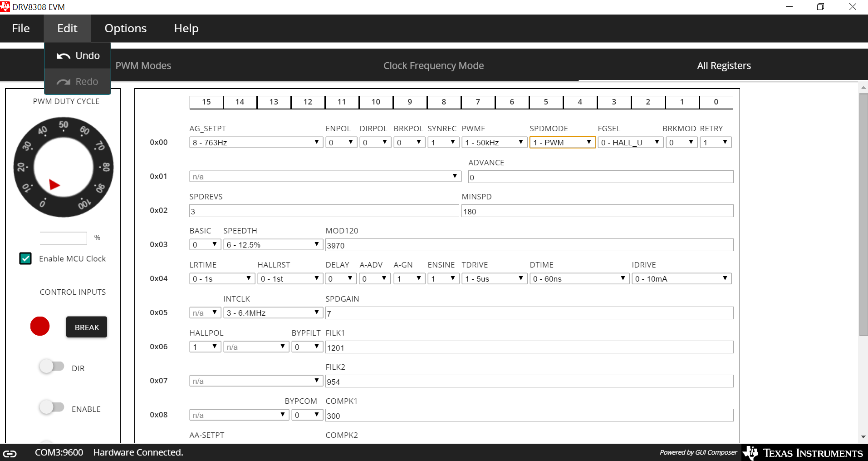Click the MOD120 input field
This screenshot has height=461, width=868.
coord(529,245)
